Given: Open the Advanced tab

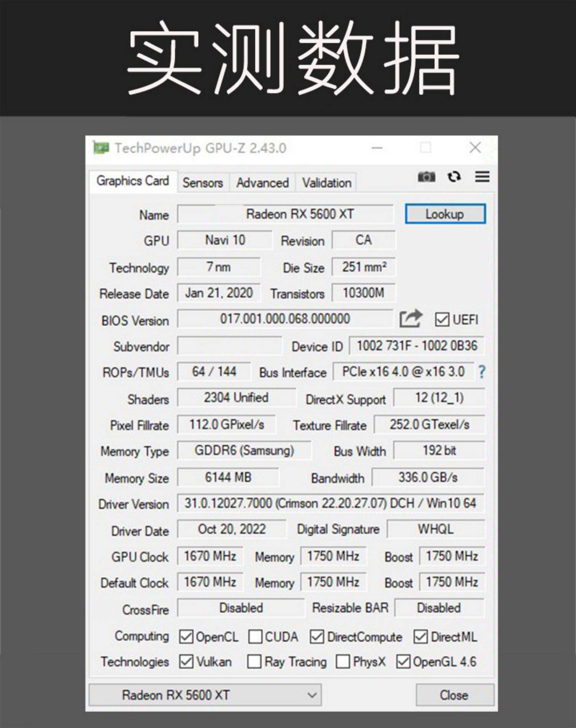Looking at the screenshot, I should point(263,183).
